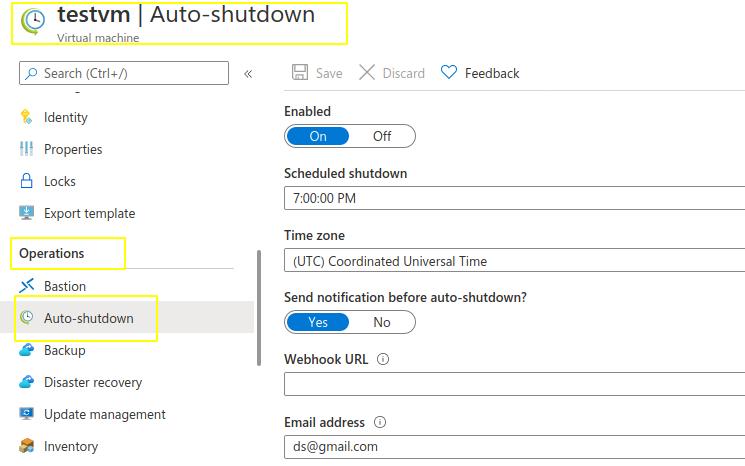Image resolution: width=745 pixels, height=466 pixels.
Task: Click the Export template icon
Action: pos(27,213)
